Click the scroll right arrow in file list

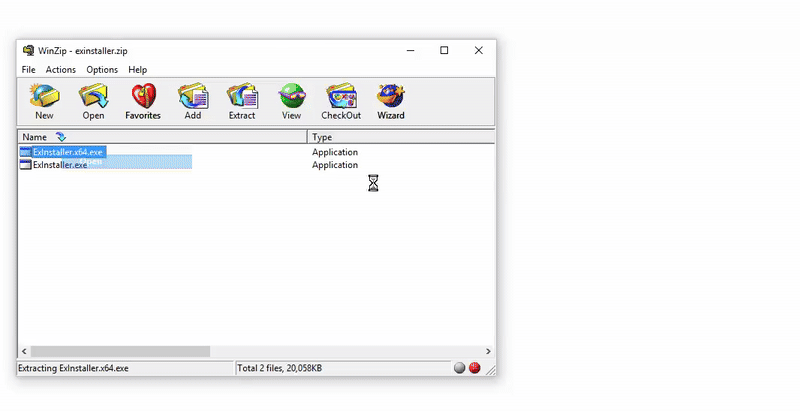488,352
